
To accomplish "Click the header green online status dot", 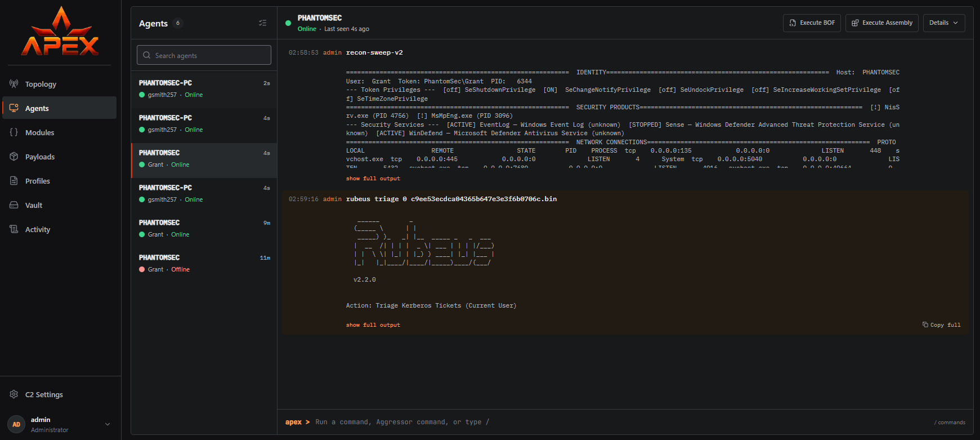I will pos(288,23).
